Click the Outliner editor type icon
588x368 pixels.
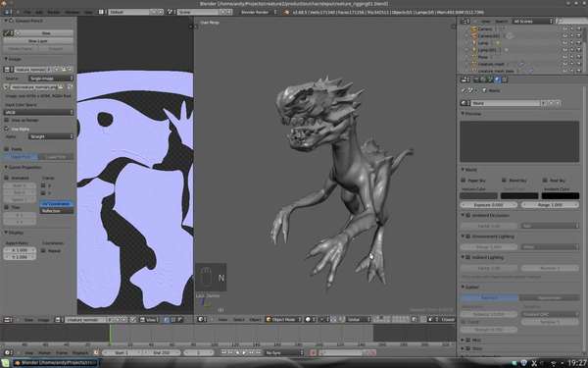465,22
